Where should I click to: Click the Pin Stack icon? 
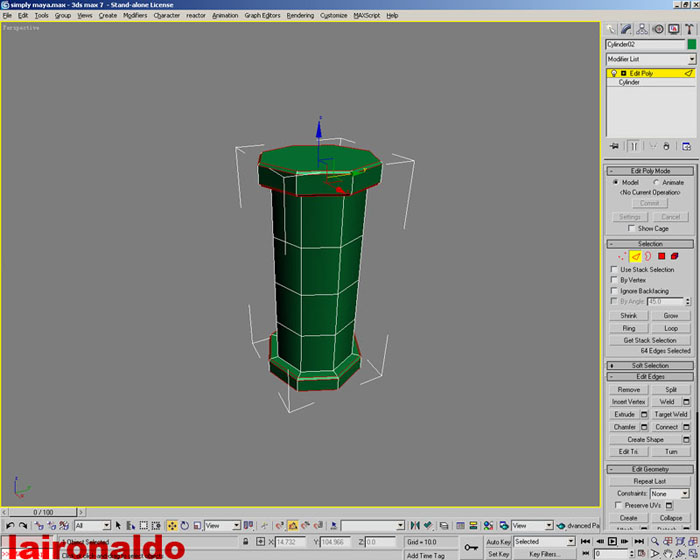coord(615,146)
